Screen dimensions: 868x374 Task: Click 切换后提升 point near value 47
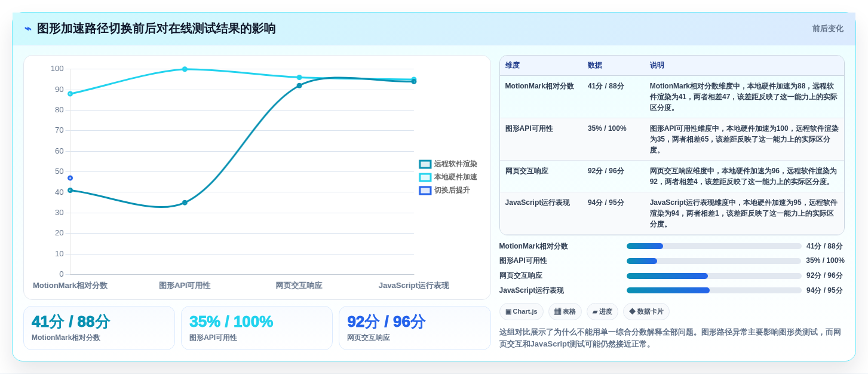(x=70, y=178)
